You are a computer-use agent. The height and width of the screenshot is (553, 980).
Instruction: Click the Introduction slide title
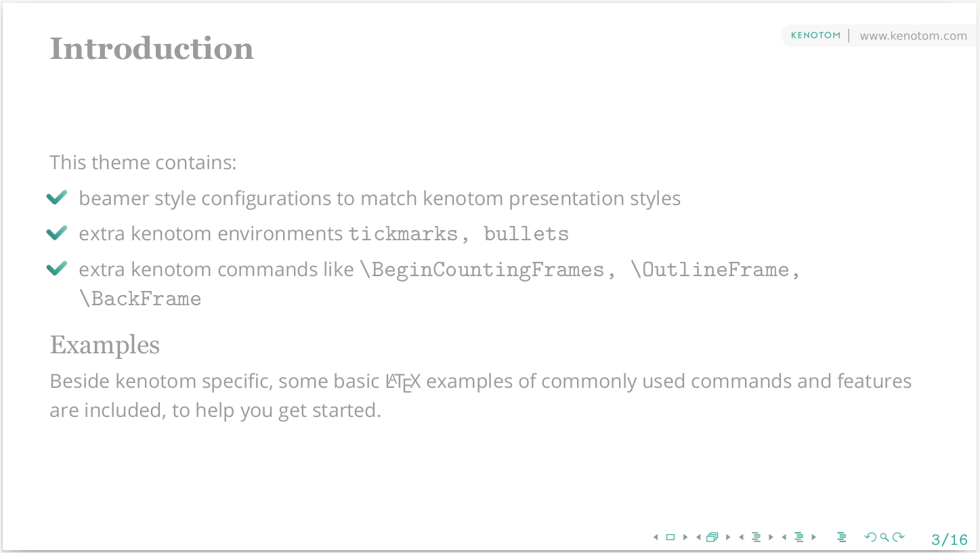tap(152, 49)
